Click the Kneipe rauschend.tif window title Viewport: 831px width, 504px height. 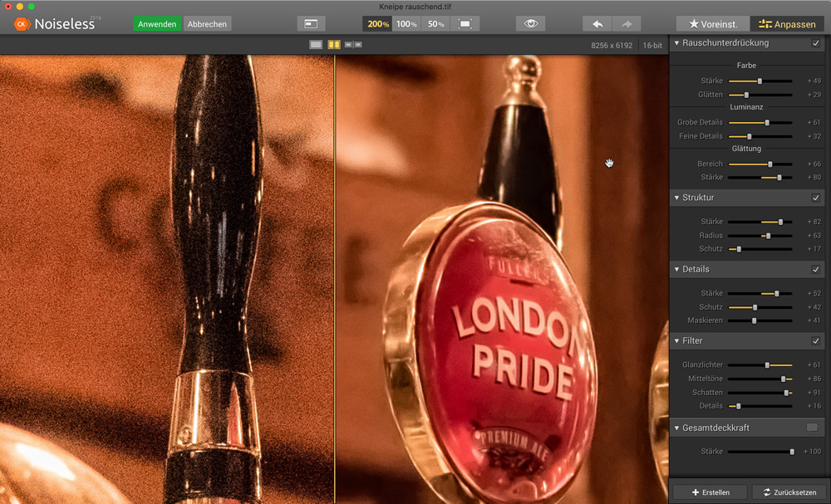(x=415, y=7)
